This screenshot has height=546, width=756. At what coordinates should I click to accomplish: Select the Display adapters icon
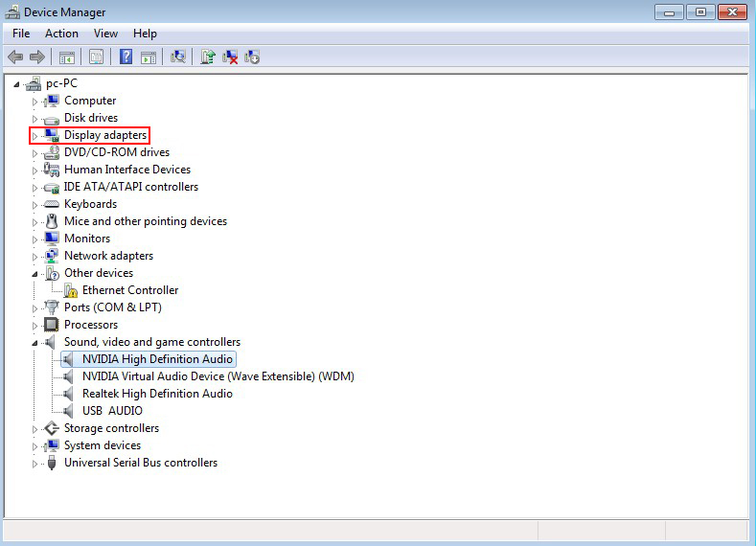click(x=51, y=135)
